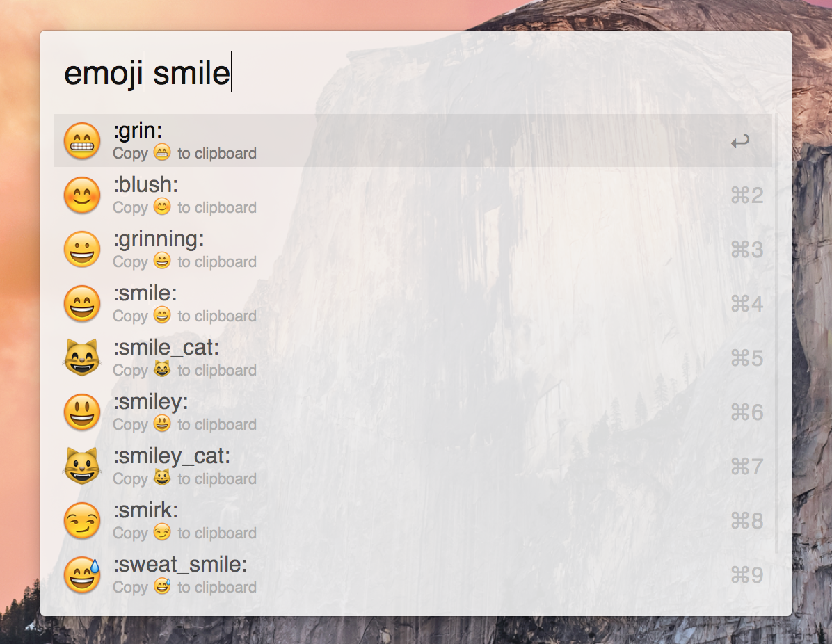This screenshot has height=644, width=832.
Task: Click the large smile emoji icon
Action: [82, 304]
